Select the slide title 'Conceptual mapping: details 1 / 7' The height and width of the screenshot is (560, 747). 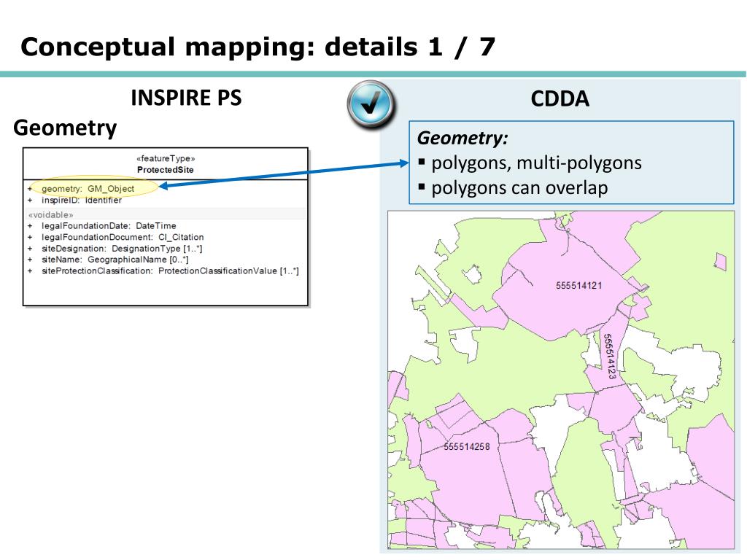click(x=258, y=47)
